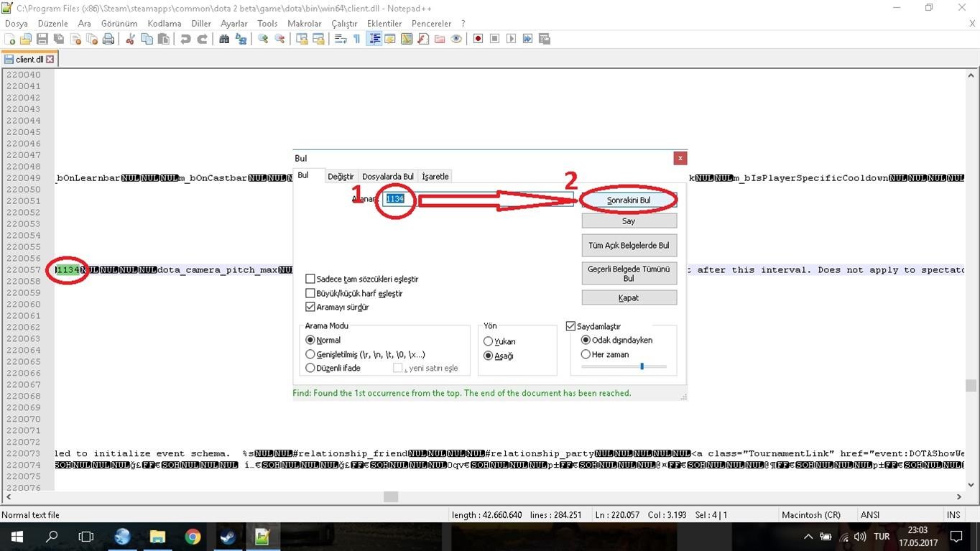Click the 'Aranan' search text field
The width and height of the screenshot is (980, 551).
tap(478, 199)
